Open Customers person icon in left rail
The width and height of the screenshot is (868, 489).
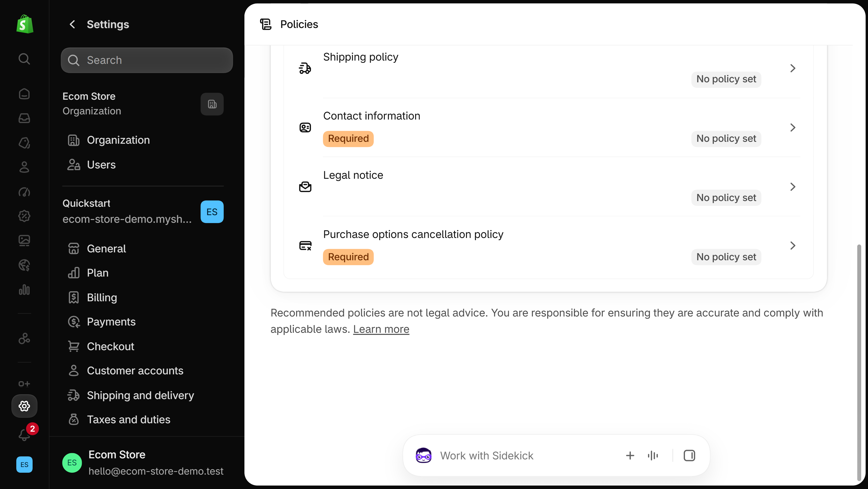point(24,167)
